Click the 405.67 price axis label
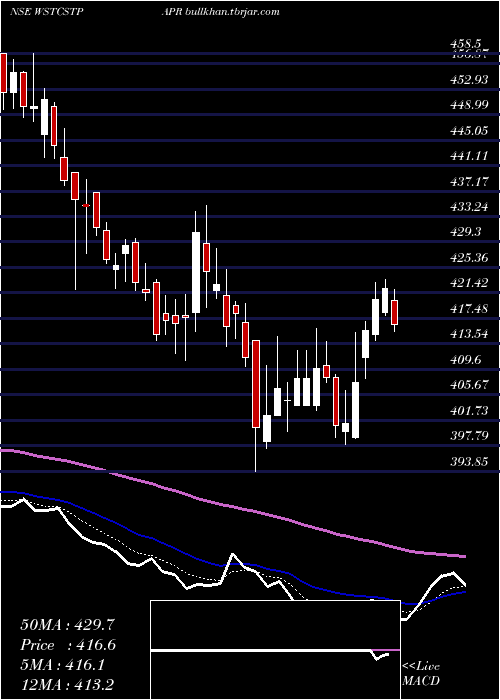This screenshot has height=700, width=500. click(470, 386)
